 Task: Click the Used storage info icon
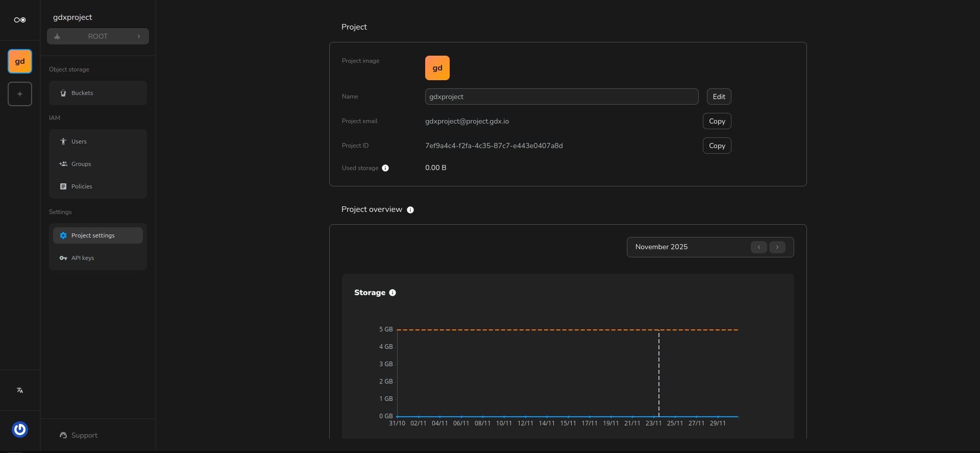click(x=385, y=168)
